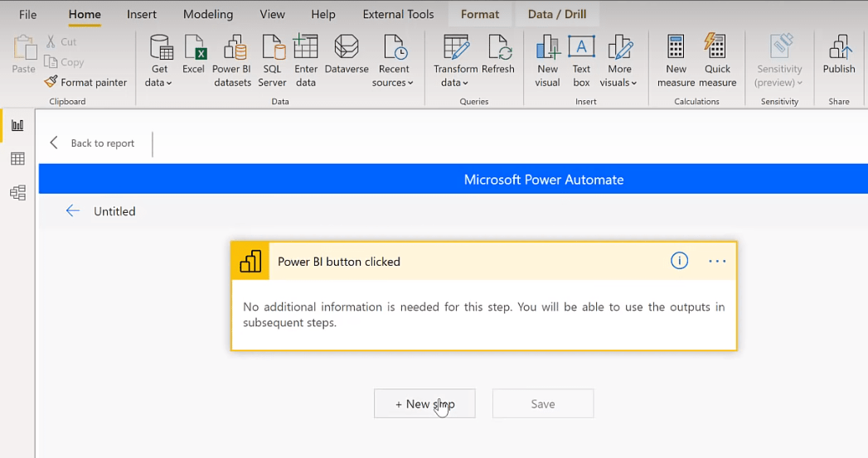
Task: Import data from Excel
Action: [194, 54]
